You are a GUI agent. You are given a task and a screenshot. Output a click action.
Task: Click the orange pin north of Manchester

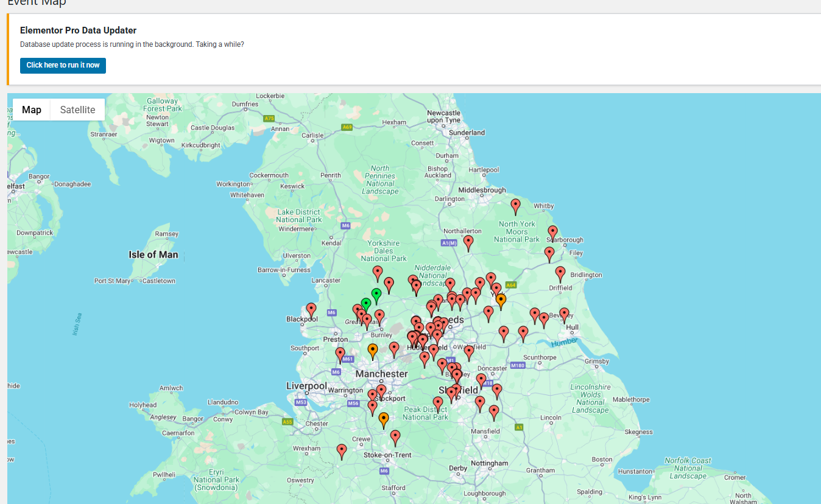pyautogui.click(x=373, y=351)
